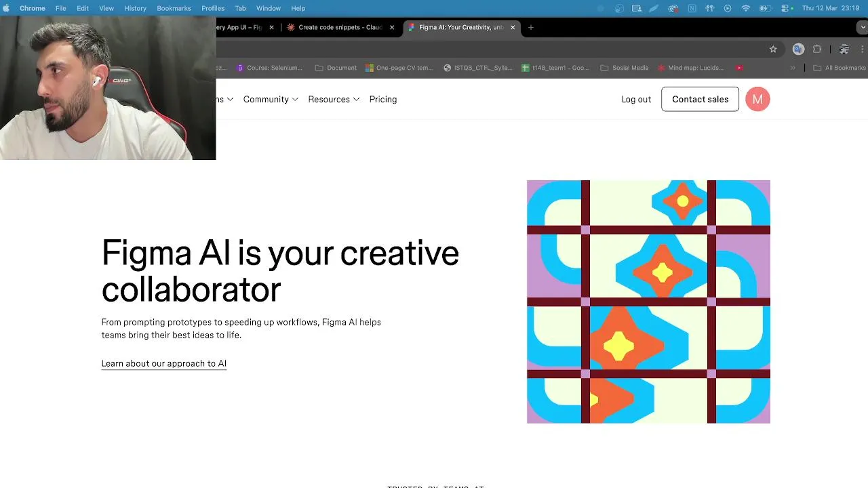Open battery status in the menu bar
This screenshot has height=488, width=868.
pos(766,8)
